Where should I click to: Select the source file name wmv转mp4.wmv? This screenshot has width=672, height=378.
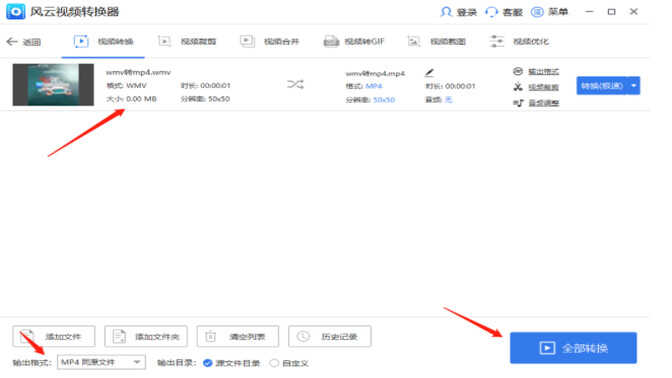coord(138,72)
